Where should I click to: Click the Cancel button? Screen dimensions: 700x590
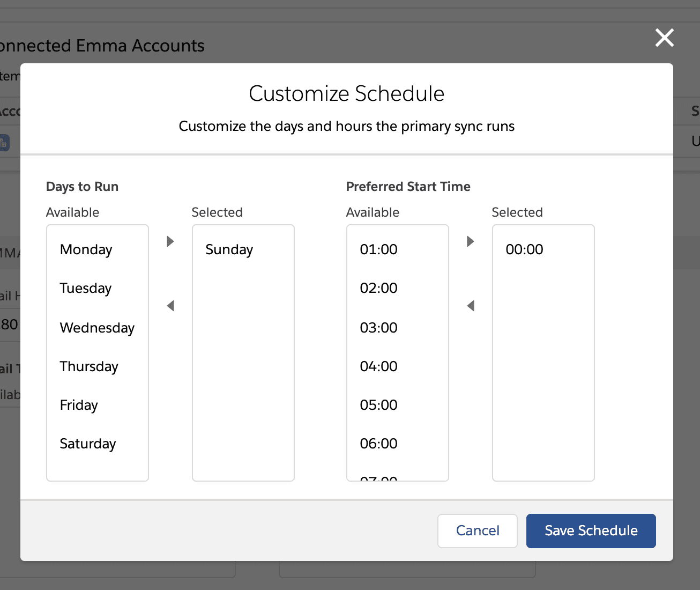coord(478,531)
